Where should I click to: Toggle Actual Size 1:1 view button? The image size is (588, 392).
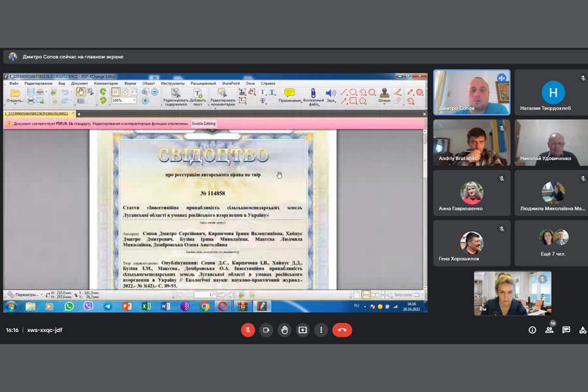116,92
